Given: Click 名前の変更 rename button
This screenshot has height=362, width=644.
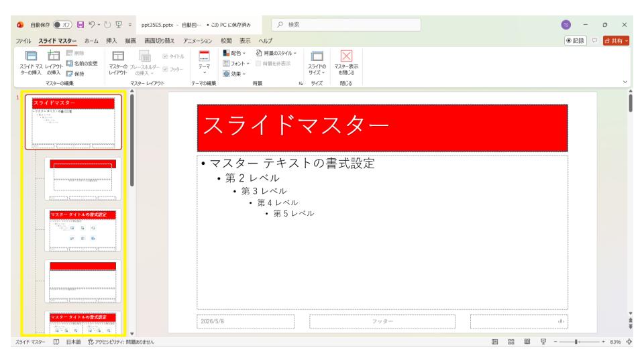Looking at the screenshot, I should click(82, 63).
